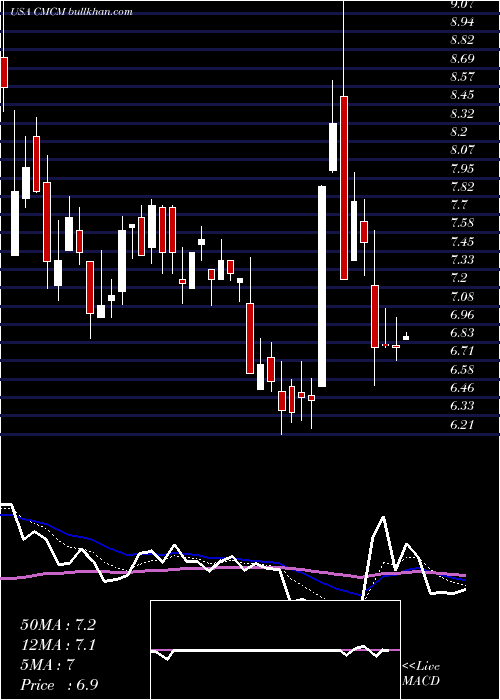Click the white candle topping near 8.2

click(333, 147)
